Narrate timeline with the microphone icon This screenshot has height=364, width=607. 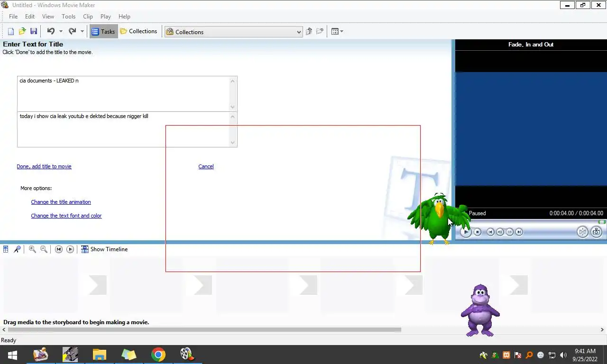point(17,249)
